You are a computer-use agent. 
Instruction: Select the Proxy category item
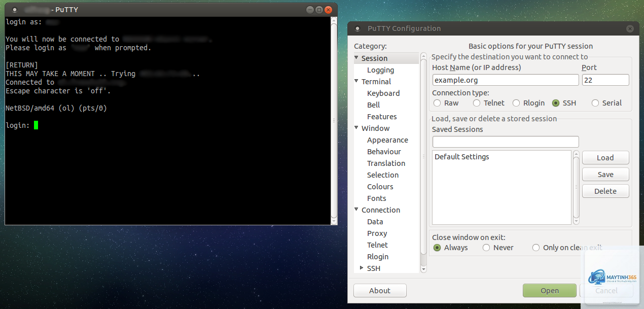pos(377,233)
